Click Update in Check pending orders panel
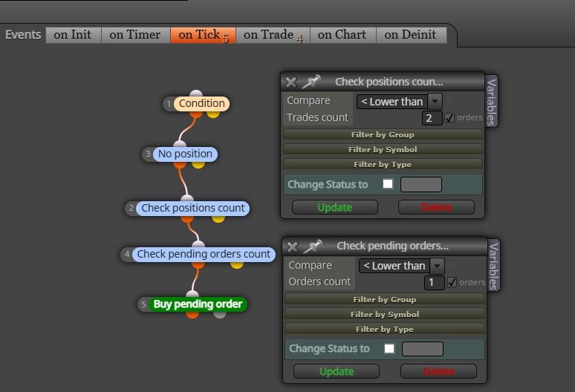This screenshot has height=392, width=575. pos(337,371)
